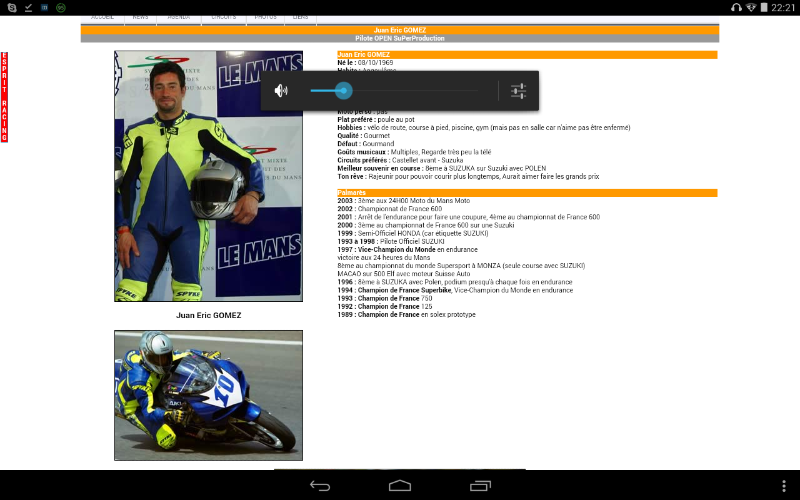The height and width of the screenshot is (500, 800).
Task: Click the orange Palmarès section header
Action: [x=527, y=193]
